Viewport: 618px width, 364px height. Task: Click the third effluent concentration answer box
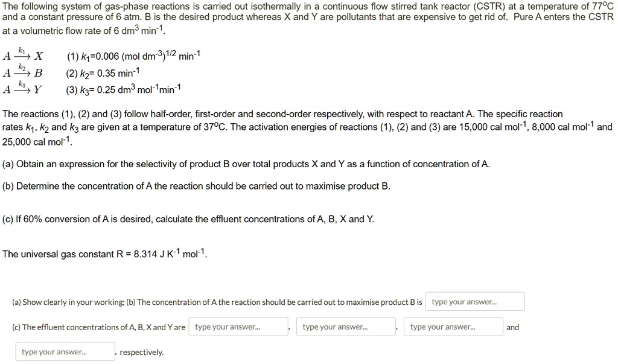click(x=454, y=326)
